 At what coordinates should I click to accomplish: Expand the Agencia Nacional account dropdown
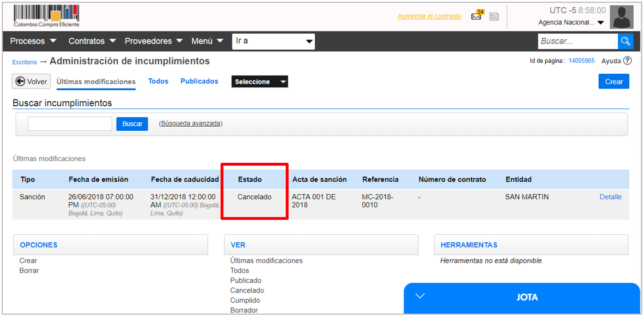571,23
